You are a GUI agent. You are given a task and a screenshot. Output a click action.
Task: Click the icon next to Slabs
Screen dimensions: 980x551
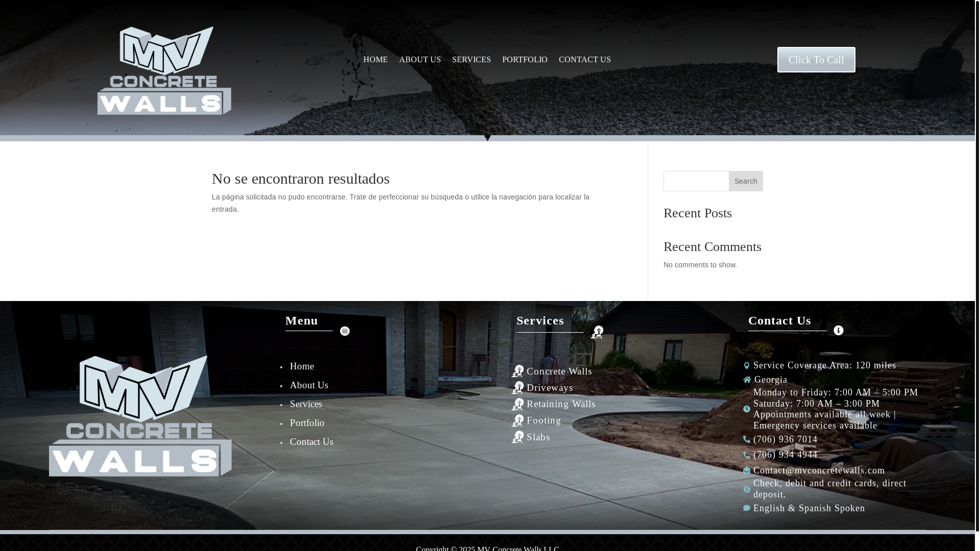[518, 437]
